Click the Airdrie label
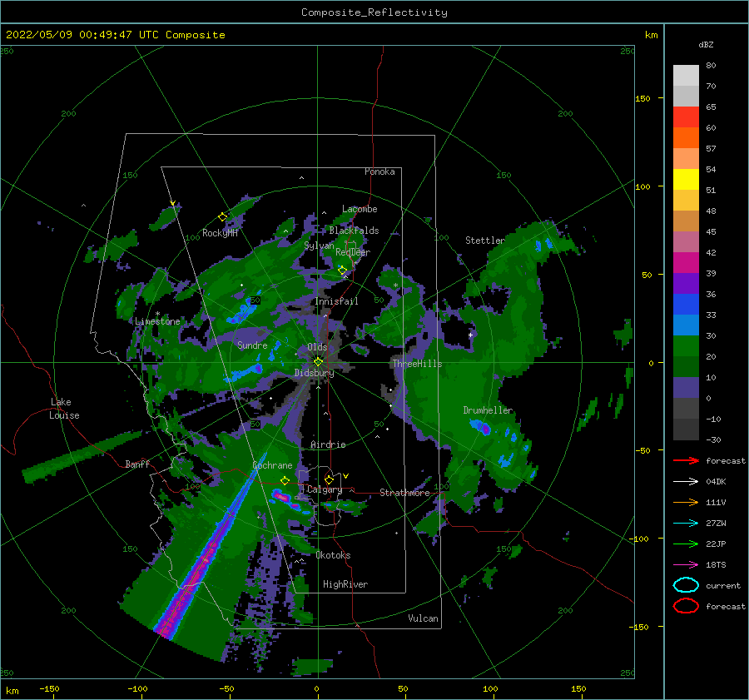 click(328, 444)
